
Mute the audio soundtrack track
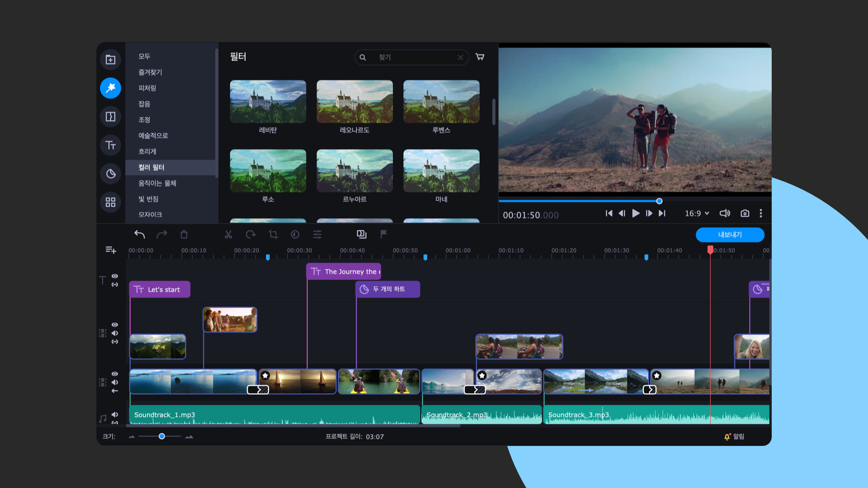(115, 414)
